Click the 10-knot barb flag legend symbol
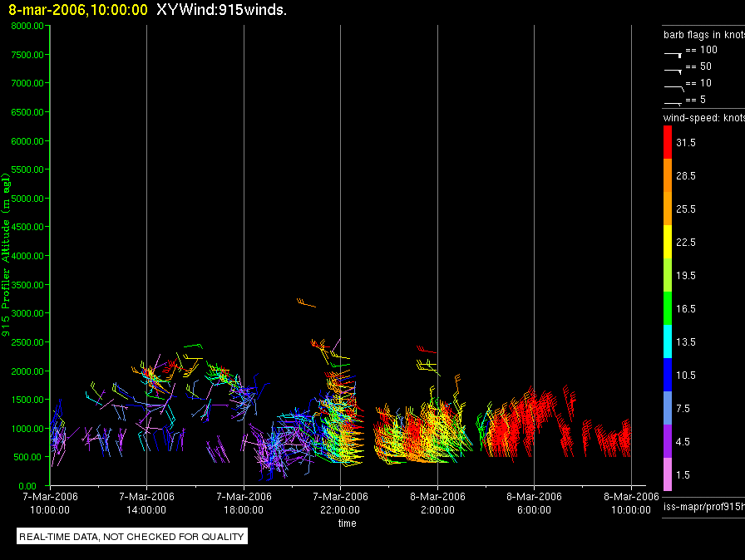 [x=674, y=88]
